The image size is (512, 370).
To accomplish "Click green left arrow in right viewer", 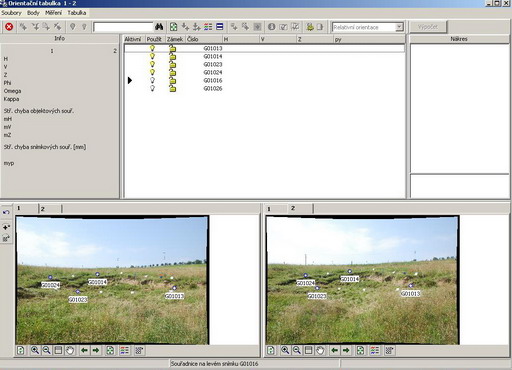I will [335, 350].
